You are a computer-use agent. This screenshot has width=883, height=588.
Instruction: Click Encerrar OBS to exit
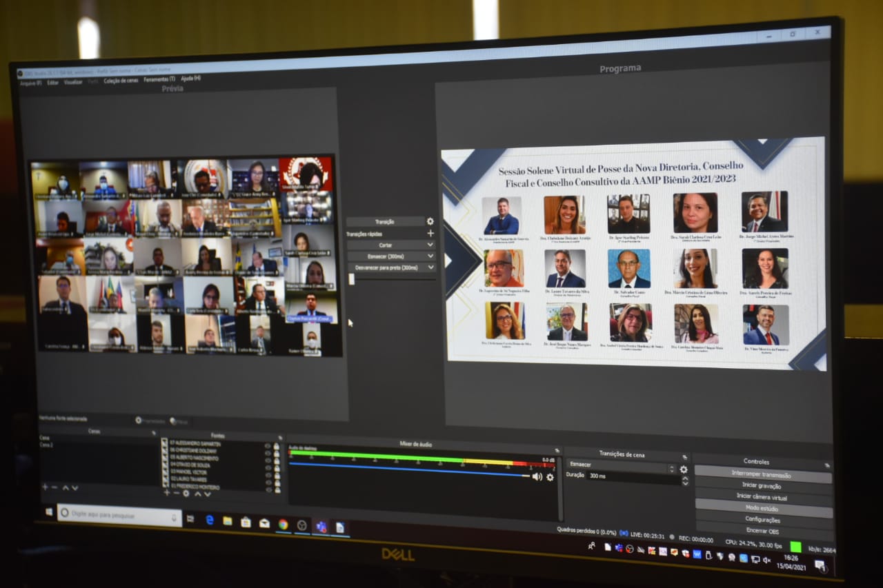point(764,531)
